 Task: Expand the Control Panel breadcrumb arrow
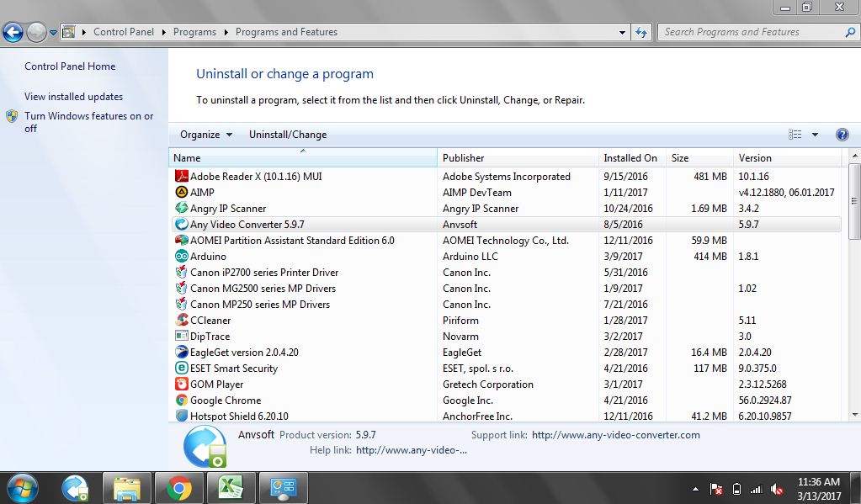163,32
